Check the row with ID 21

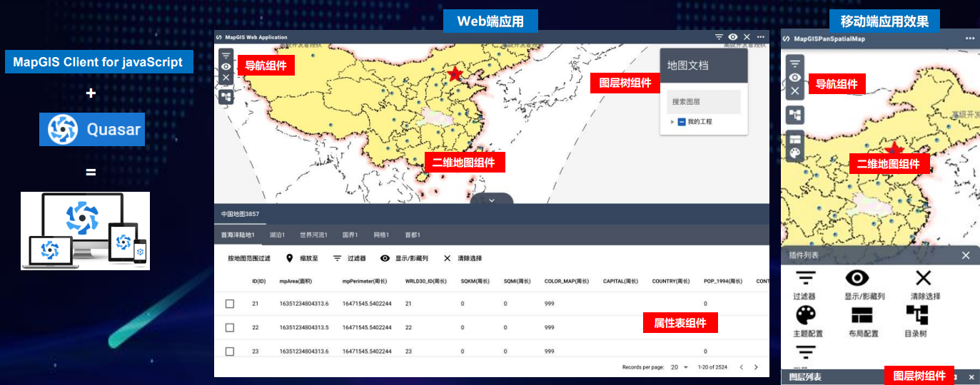(230, 304)
